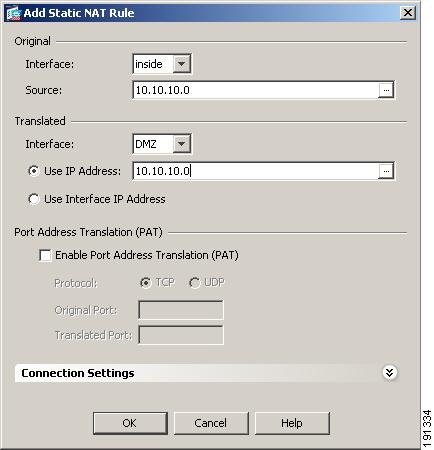
Task: Click into the Source address field
Action: pos(256,90)
